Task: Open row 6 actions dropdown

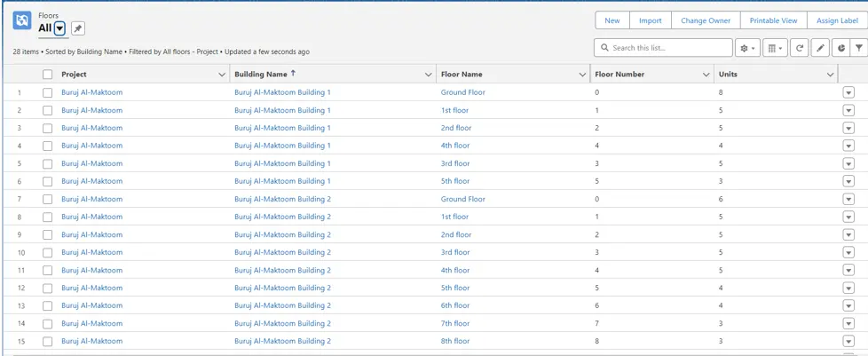Action: click(848, 181)
